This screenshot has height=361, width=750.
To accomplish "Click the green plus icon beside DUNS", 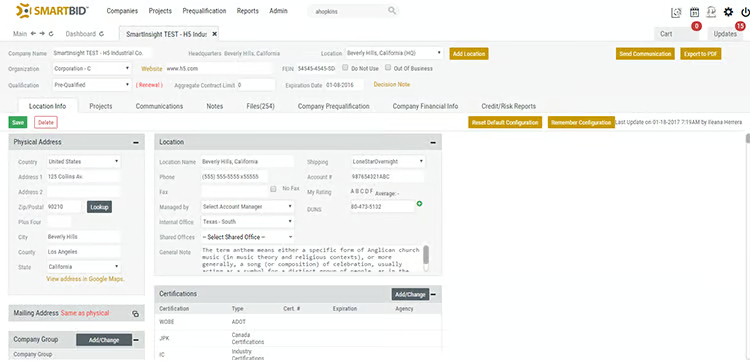I will point(419,204).
